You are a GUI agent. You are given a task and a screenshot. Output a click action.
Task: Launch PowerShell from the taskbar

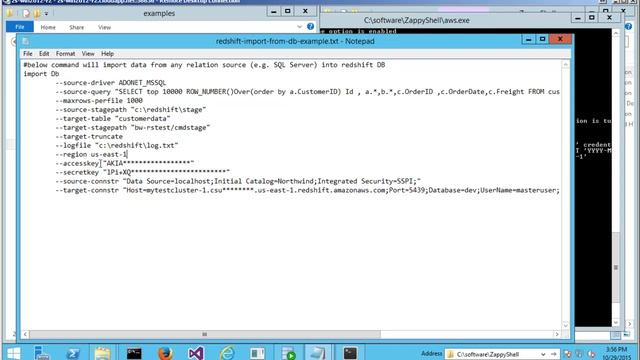73,353
